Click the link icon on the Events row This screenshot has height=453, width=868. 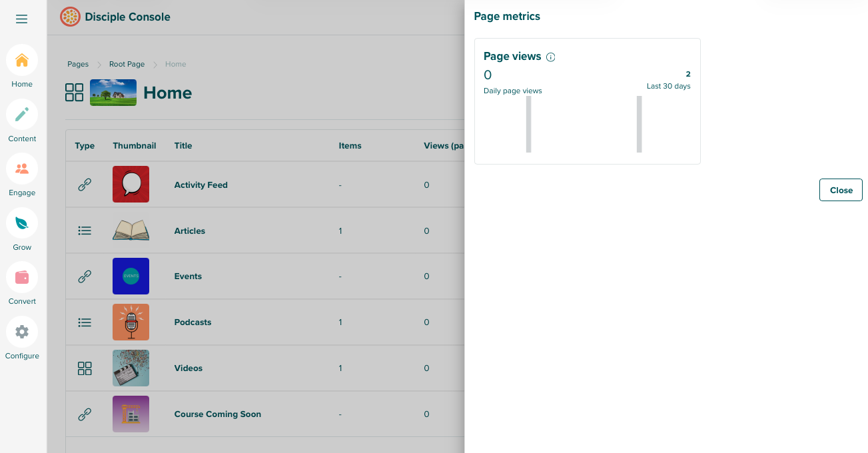click(x=85, y=276)
